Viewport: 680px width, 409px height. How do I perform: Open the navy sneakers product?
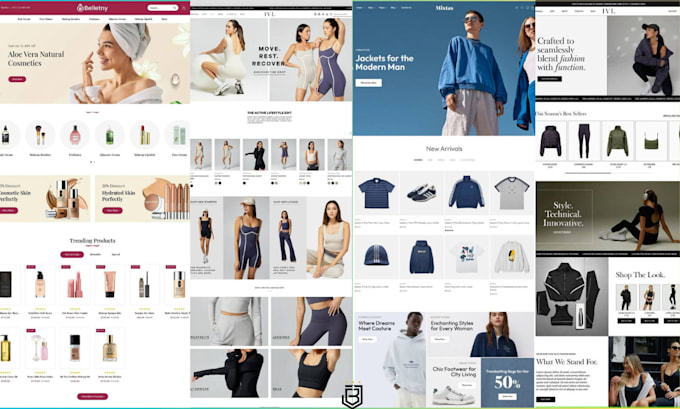pyautogui.click(x=422, y=193)
